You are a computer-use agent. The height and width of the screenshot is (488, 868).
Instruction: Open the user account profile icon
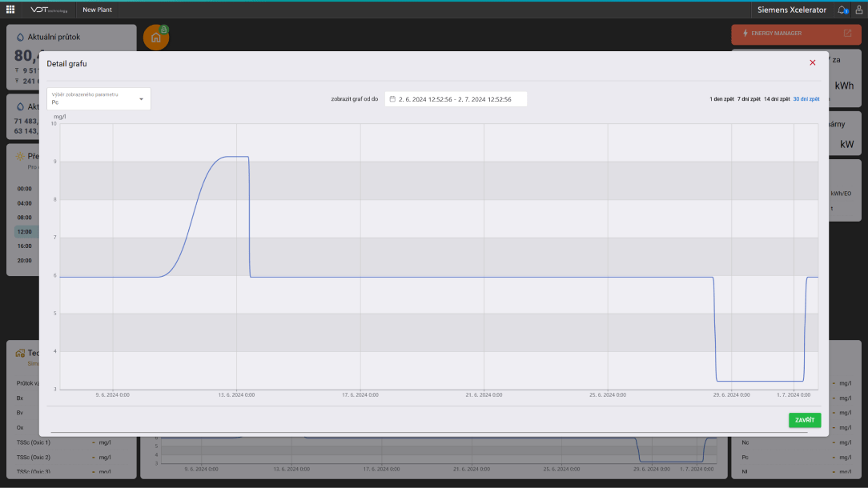pyautogui.click(x=858, y=10)
